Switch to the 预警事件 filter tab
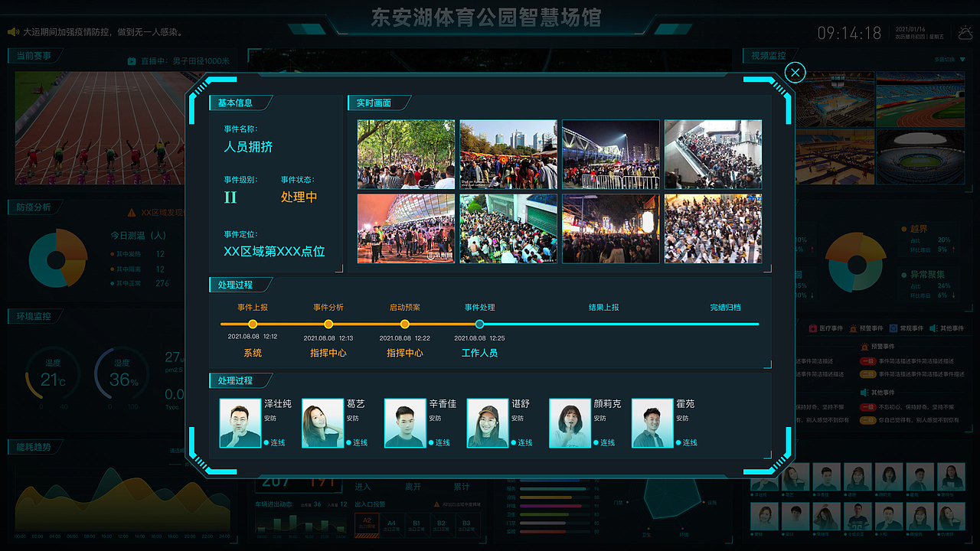980x551 pixels. click(x=867, y=328)
